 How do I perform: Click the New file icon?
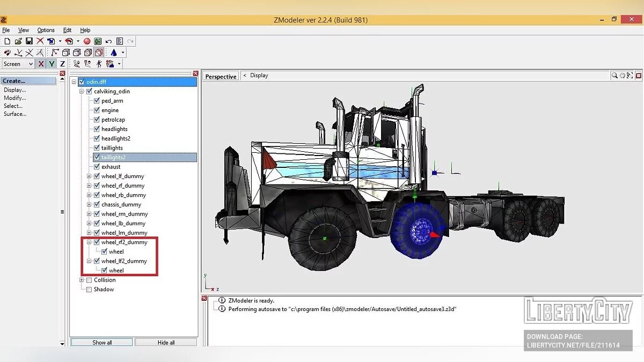(7, 41)
